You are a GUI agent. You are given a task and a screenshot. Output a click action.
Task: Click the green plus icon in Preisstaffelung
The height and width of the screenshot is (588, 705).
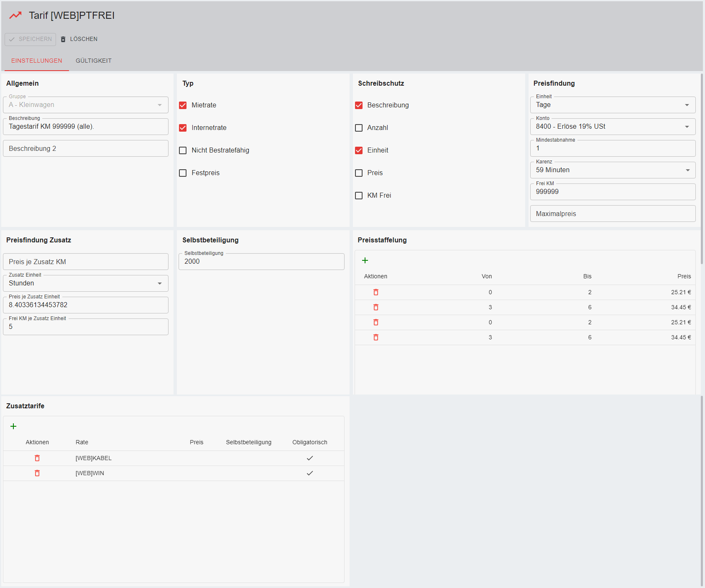(x=365, y=260)
